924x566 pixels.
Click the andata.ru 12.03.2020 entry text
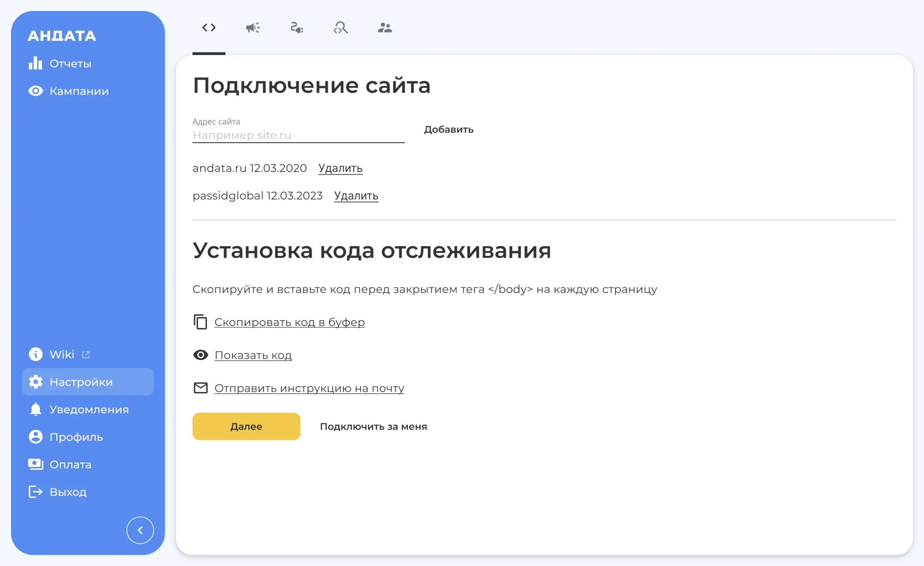click(x=250, y=168)
